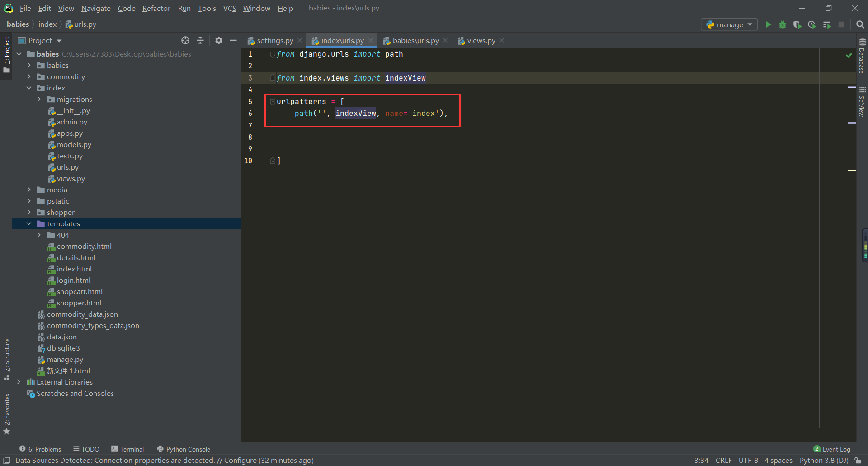Screen dimensions: 868x466
Task: Collapse the index folder
Action: tap(29, 88)
